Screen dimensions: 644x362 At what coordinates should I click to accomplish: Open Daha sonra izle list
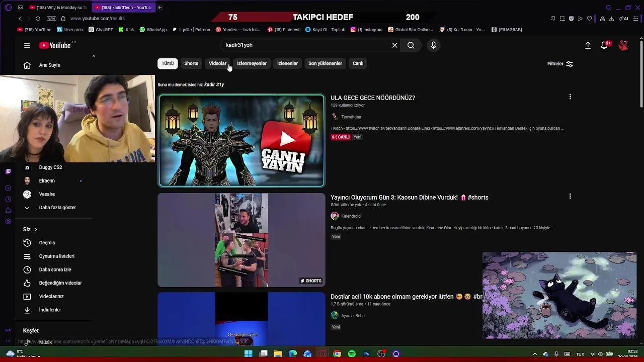54,269
